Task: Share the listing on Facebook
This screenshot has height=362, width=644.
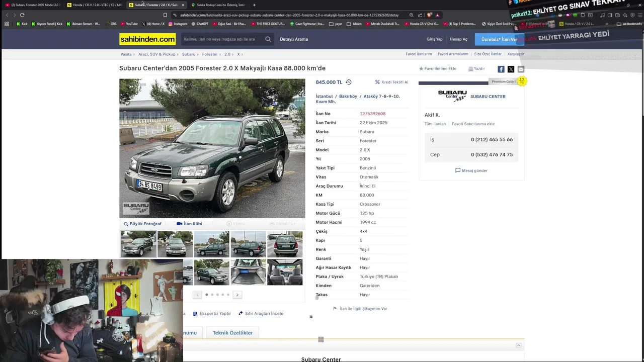Action: click(501, 69)
